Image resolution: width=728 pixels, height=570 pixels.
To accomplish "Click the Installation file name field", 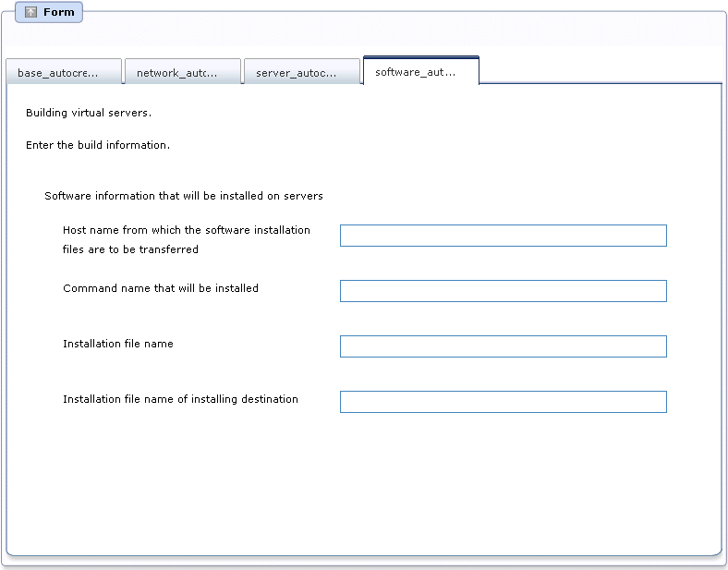I will click(x=504, y=346).
